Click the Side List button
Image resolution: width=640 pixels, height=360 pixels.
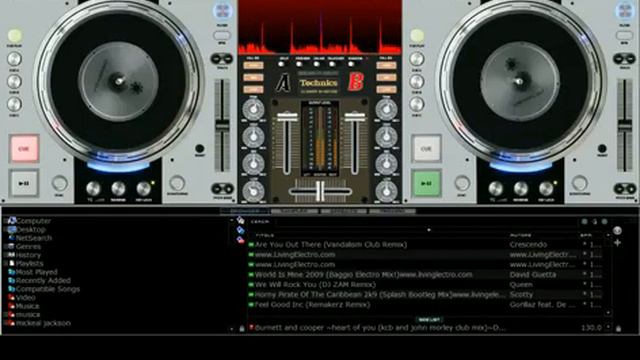(429, 320)
